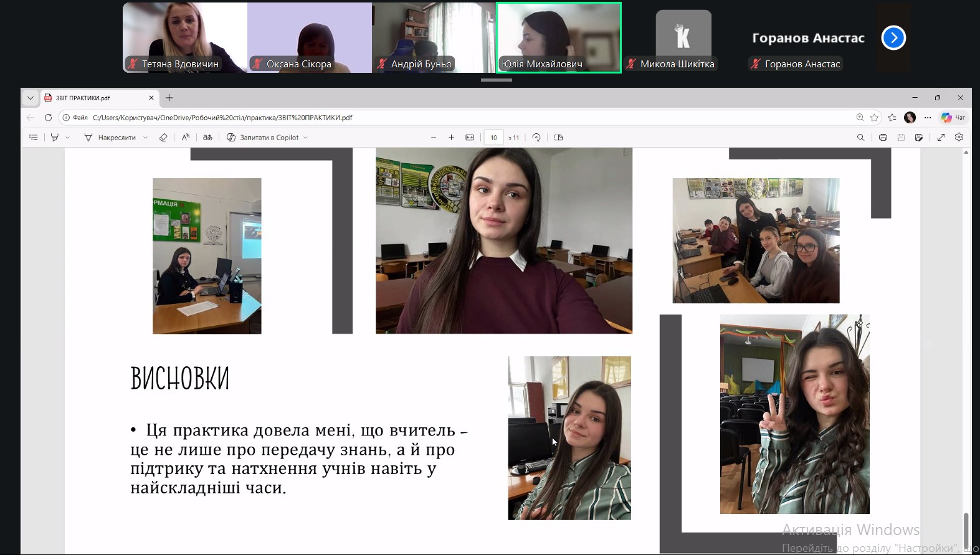The width and height of the screenshot is (980, 555).
Task: Click the Read aloud icon
Action: click(185, 138)
